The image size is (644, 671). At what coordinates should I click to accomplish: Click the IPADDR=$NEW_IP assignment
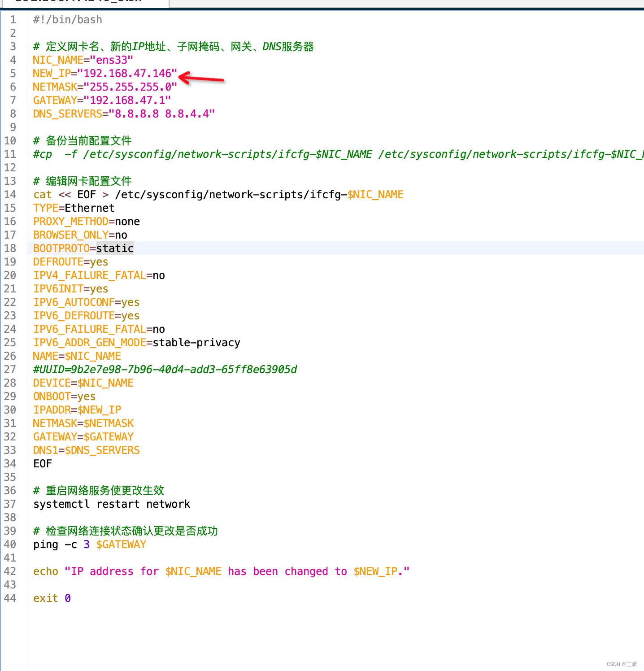77,410
